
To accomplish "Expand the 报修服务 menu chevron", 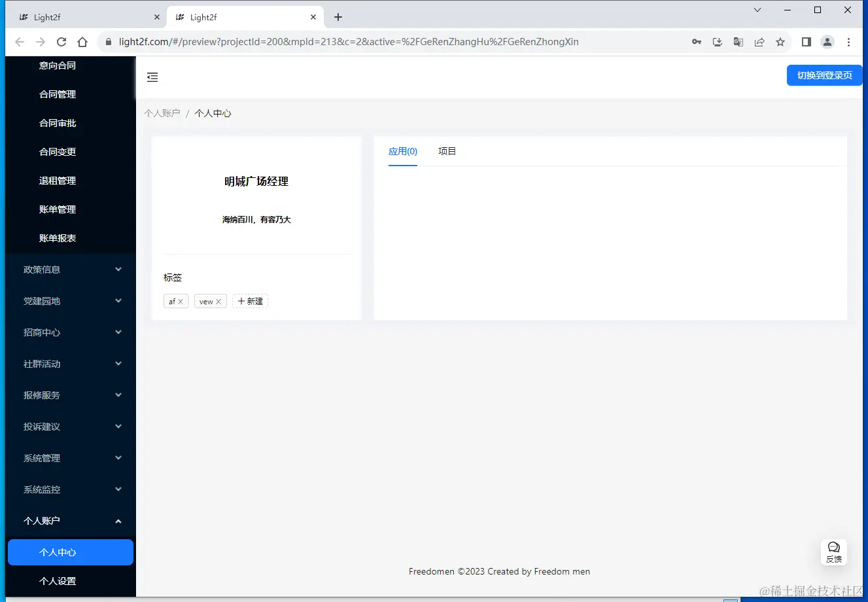I will [118, 395].
